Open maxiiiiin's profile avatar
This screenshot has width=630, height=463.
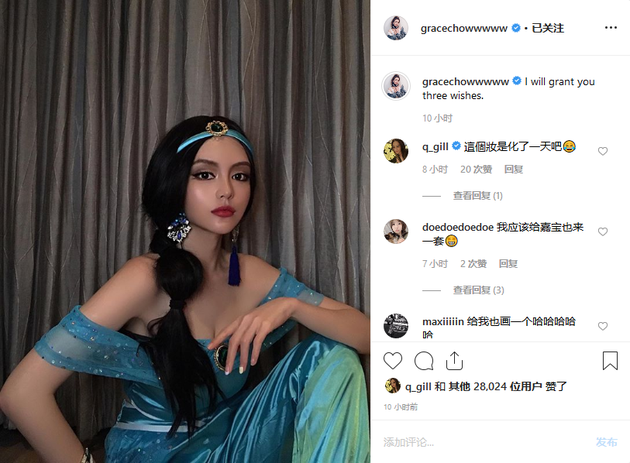[x=396, y=326]
